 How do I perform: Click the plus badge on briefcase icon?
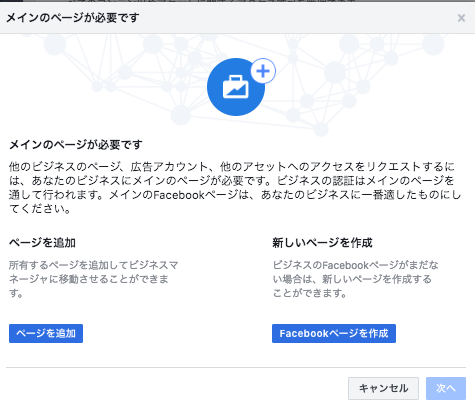[263, 71]
